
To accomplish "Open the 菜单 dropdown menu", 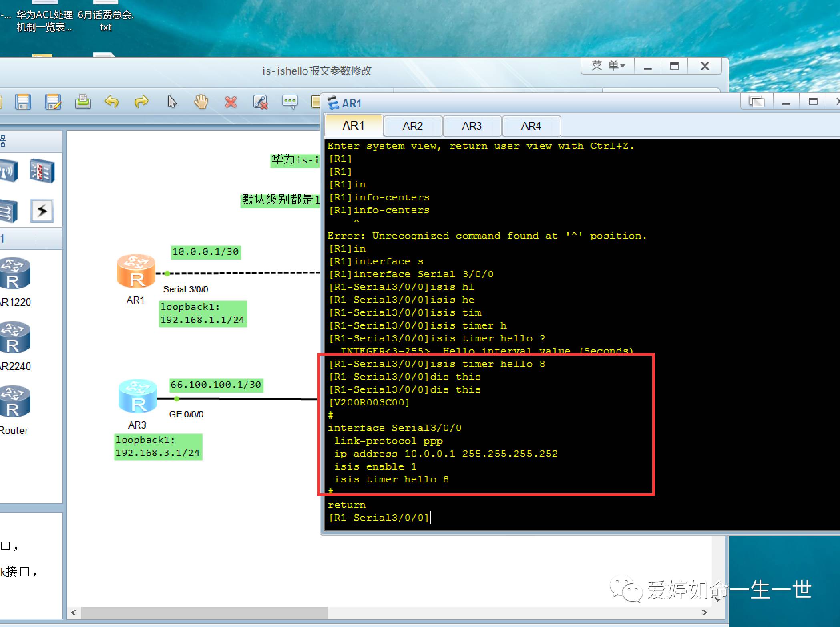I will 608,66.
